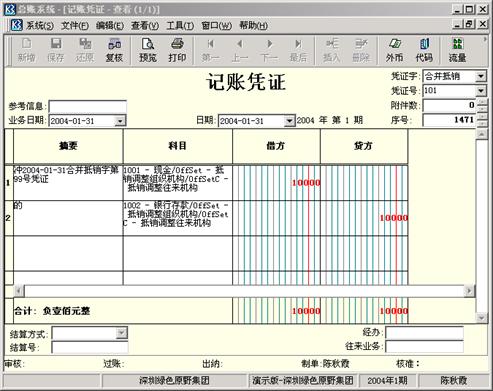This screenshot has width=493, height=391.
Task: Click the 序号 field showing 1471
Action: (450, 120)
